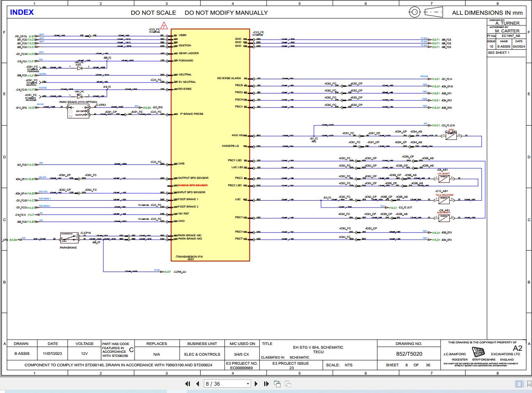Click the greyed next view icon
532x393 pixels.
coord(288,384)
